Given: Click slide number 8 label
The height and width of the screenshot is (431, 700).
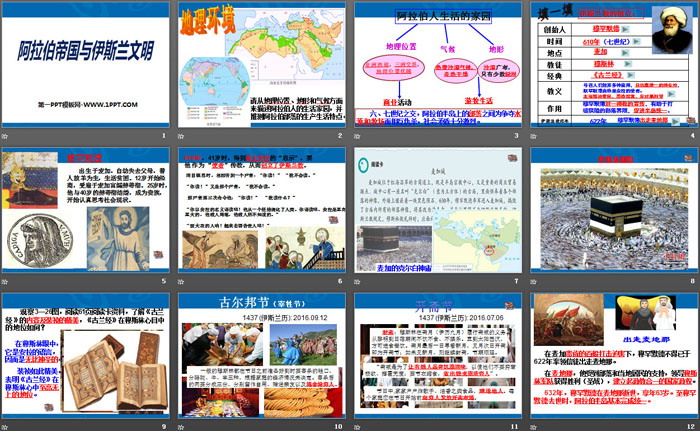Looking at the screenshot, I should tap(692, 281).
